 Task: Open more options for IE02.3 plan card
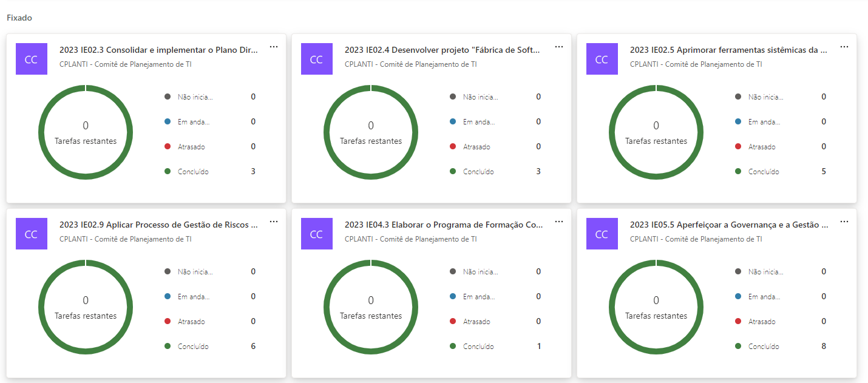point(274,47)
